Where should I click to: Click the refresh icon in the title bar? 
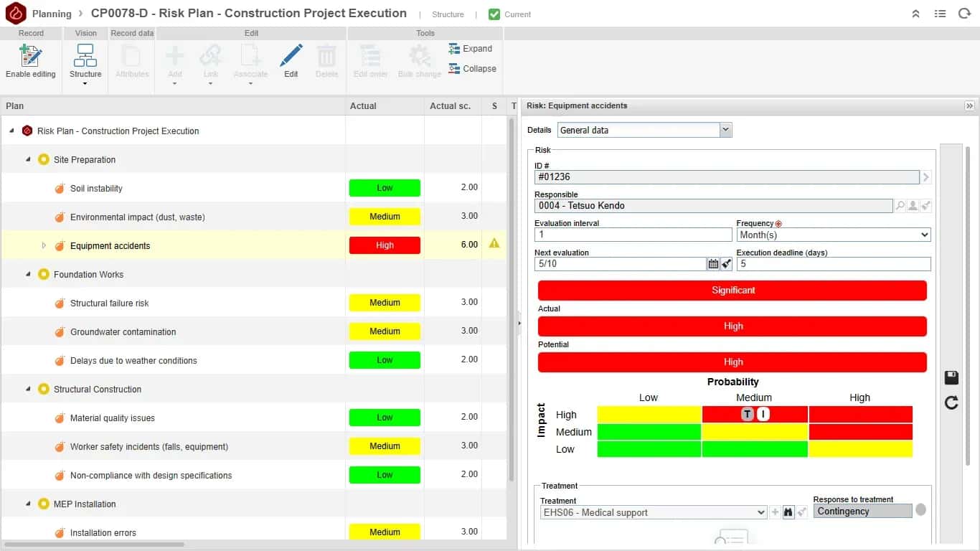tap(964, 14)
